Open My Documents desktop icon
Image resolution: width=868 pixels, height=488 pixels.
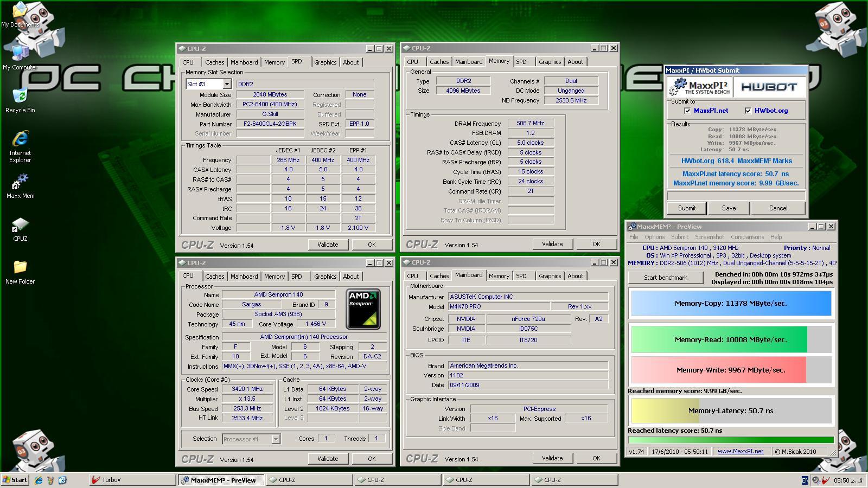pyautogui.click(x=20, y=15)
